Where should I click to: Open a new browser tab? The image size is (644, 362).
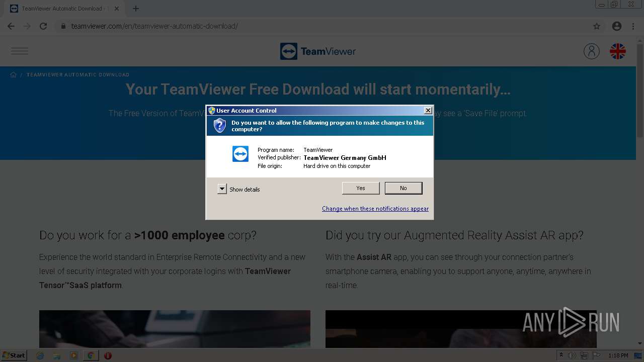136,9
